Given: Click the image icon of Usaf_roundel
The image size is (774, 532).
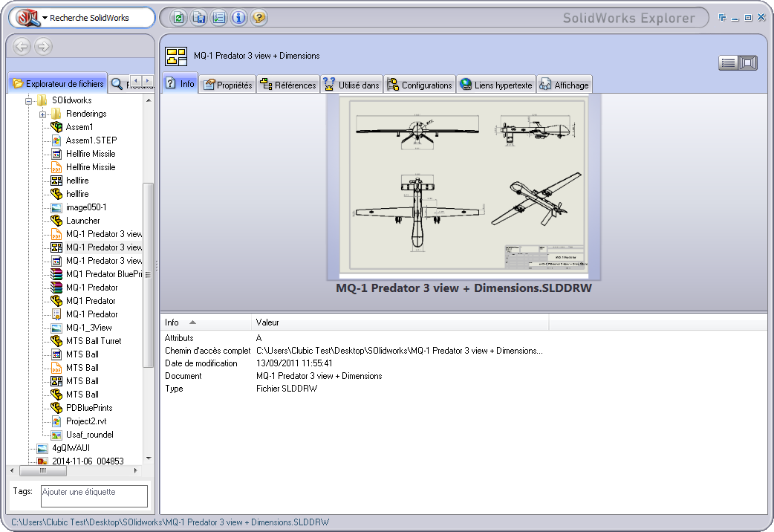Looking at the screenshot, I should pyautogui.click(x=56, y=435).
